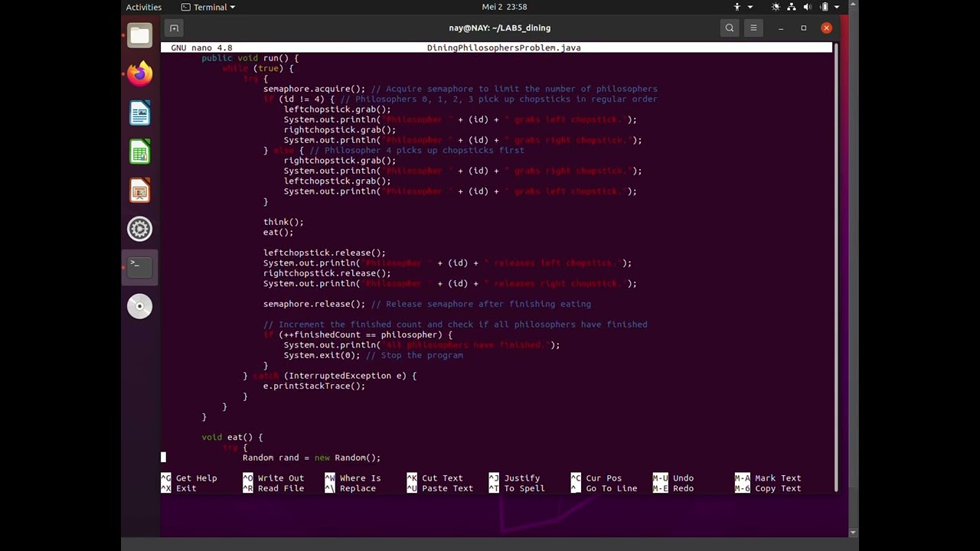Open the Terminal app menu in the top bar
The width and height of the screenshot is (980, 551).
[x=208, y=7]
